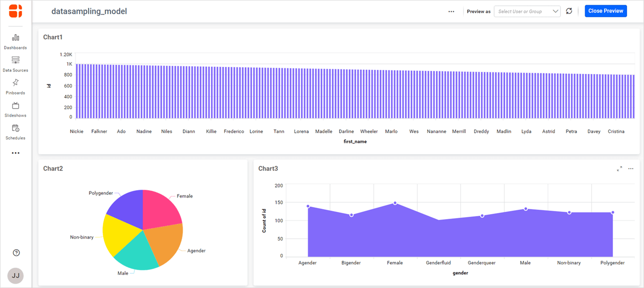Click the Chart2 title header
644x288 pixels.
(53, 168)
